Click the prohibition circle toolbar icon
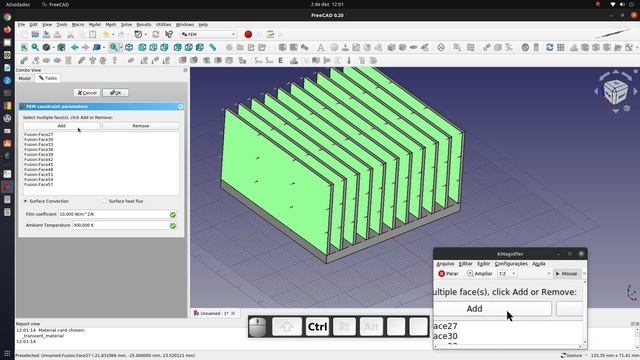This screenshot has height=360, width=640. [x=525, y=47]
